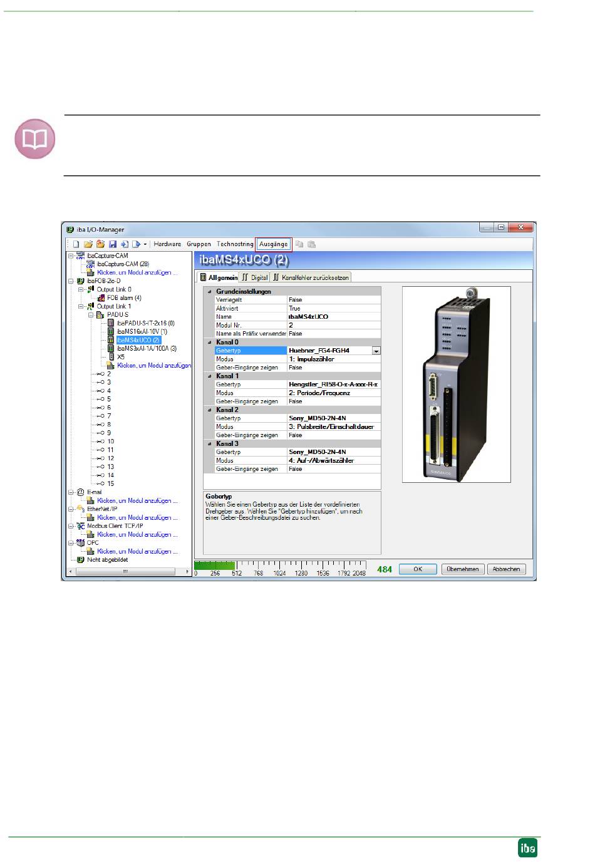Click the Open folder toolbar icon
The height and width of the screenshot is (868, 595).
click(88, 244)
